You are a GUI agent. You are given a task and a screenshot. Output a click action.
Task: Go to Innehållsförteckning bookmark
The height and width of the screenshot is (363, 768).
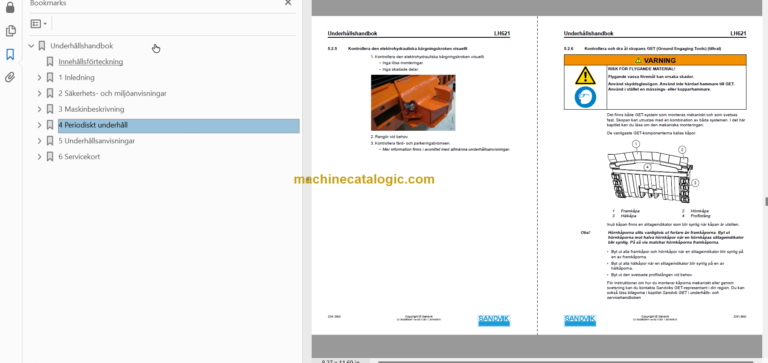point(91,62)
